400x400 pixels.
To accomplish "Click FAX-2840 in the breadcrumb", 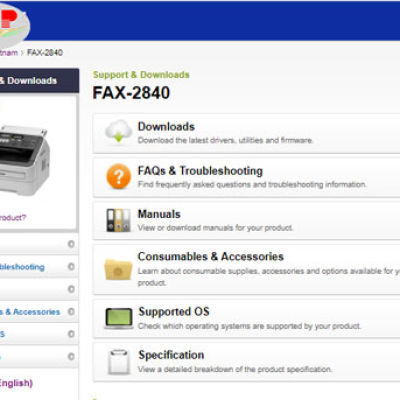I will click(45, 53).
